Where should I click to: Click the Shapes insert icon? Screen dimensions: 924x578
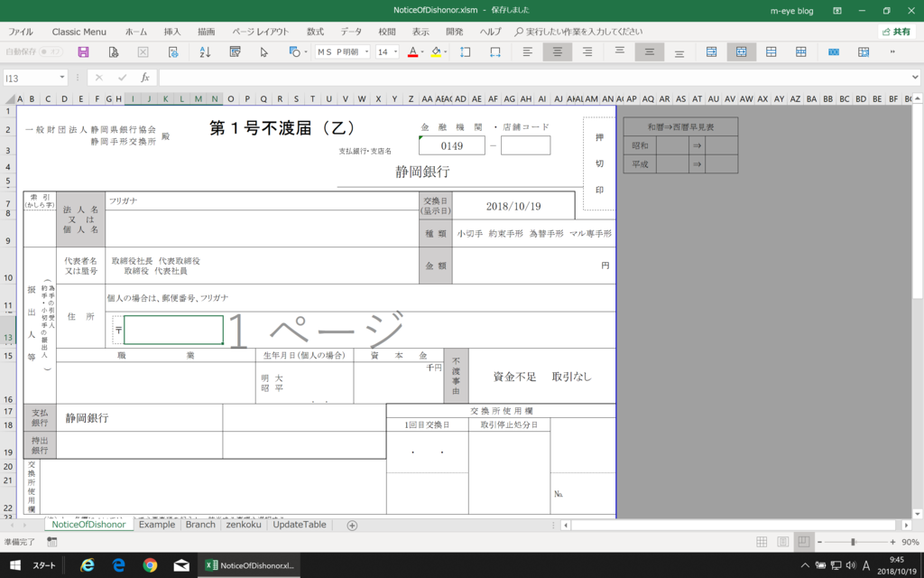(295, 51)
